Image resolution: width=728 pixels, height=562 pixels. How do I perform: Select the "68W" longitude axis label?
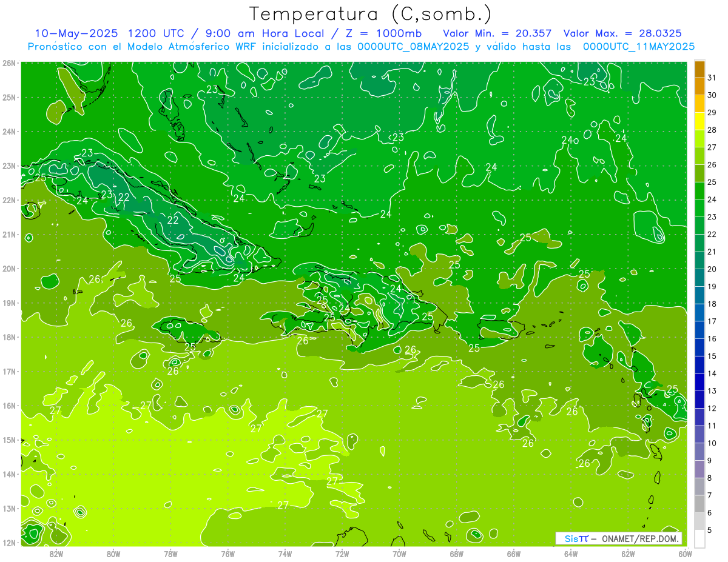point(457,554)
